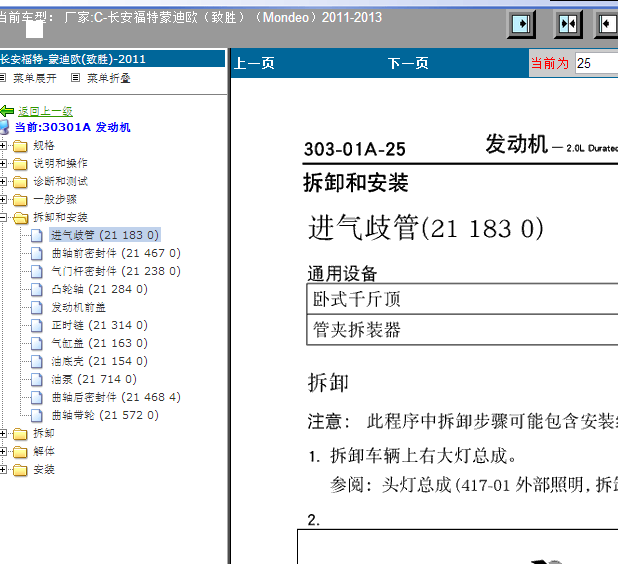Click the page icon for 进气歧管 (21 183 0)
Image resolution: width=618 pixels, height=564 pixels.
point(37,236)
